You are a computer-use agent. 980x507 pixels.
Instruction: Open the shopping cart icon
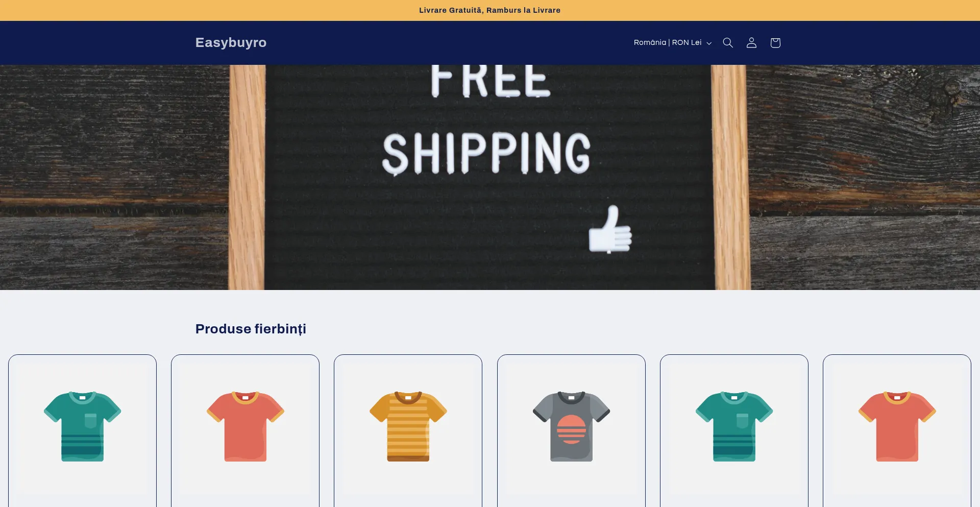pyautogui.click(x=775, y=43)
